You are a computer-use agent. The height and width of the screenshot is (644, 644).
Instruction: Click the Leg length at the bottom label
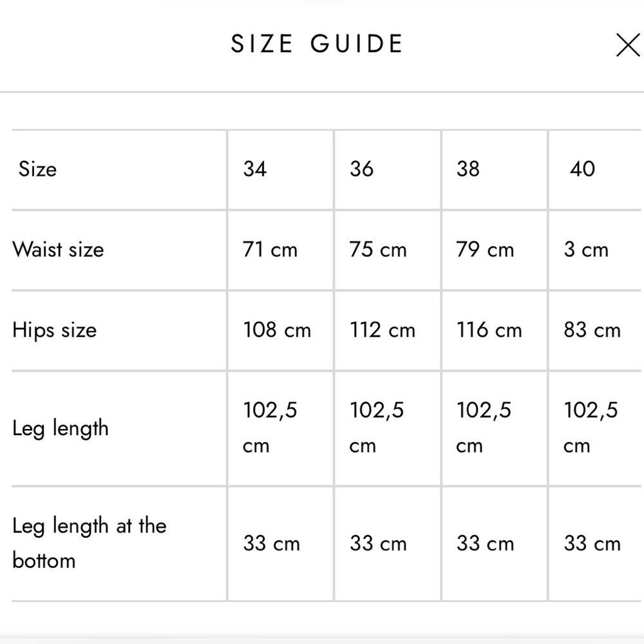[x=89, y=542]
